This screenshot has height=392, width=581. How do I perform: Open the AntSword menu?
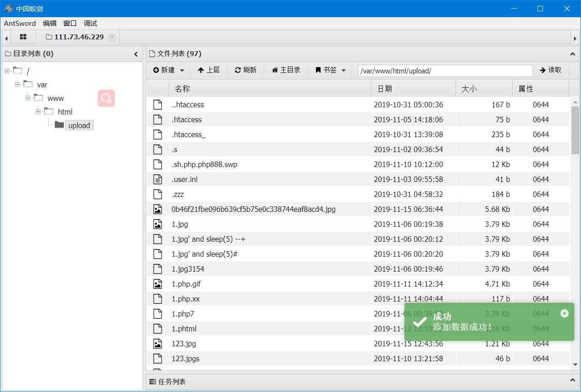(x=21, y=24)
